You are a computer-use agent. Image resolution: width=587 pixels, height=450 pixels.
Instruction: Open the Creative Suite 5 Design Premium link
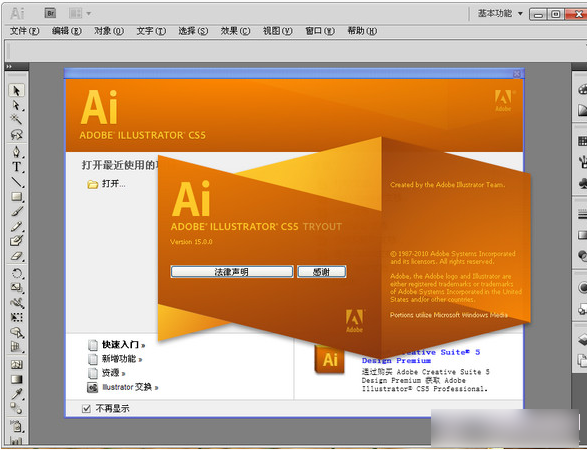point(421,356)
